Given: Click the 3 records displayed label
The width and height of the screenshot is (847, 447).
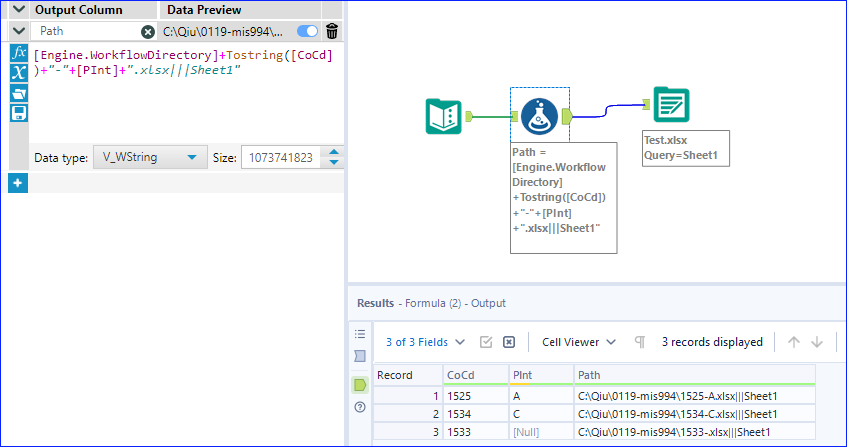Looking at the screenshot, I should (712, 342).
